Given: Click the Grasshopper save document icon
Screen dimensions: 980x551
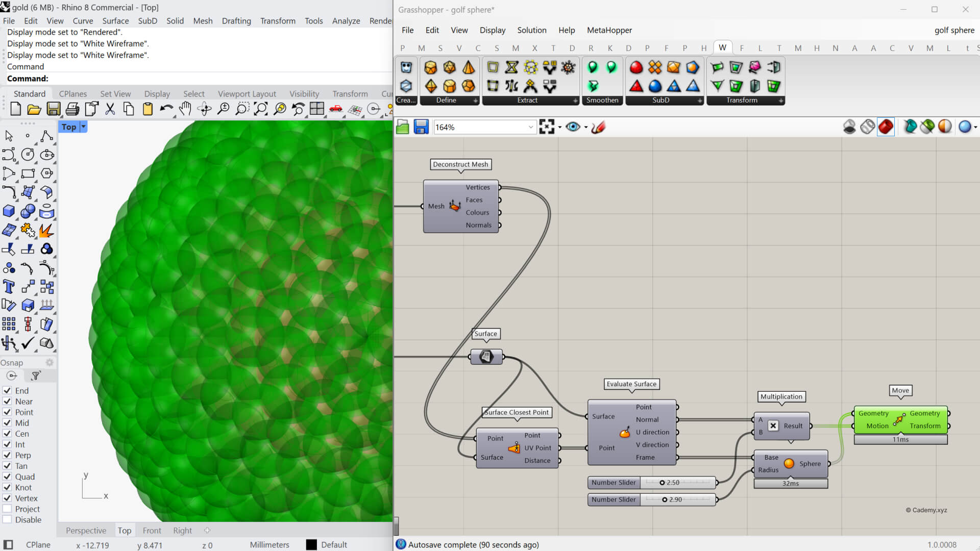Looking at the screenshot, I should click(x=421, y=127).
